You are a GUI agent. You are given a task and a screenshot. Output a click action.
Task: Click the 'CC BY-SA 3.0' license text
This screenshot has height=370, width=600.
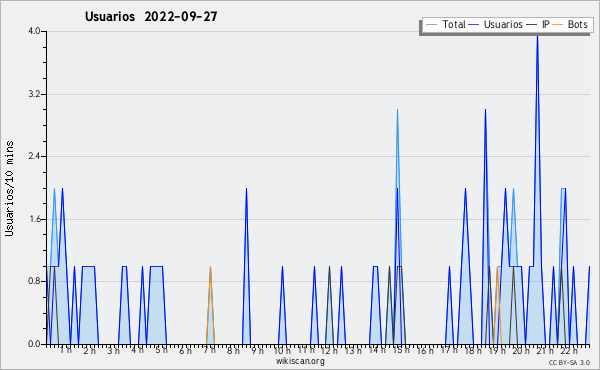click(569, 362)
